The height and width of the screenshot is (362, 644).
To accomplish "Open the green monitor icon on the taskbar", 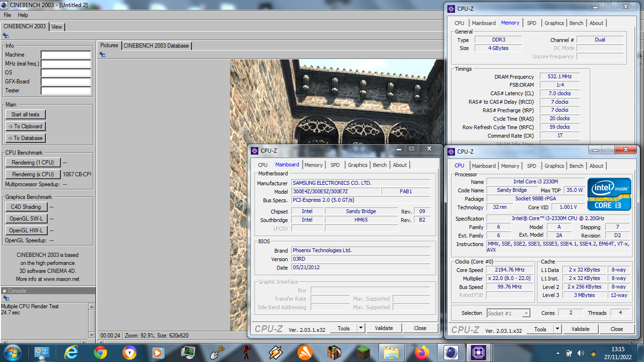I will (188, 353).
